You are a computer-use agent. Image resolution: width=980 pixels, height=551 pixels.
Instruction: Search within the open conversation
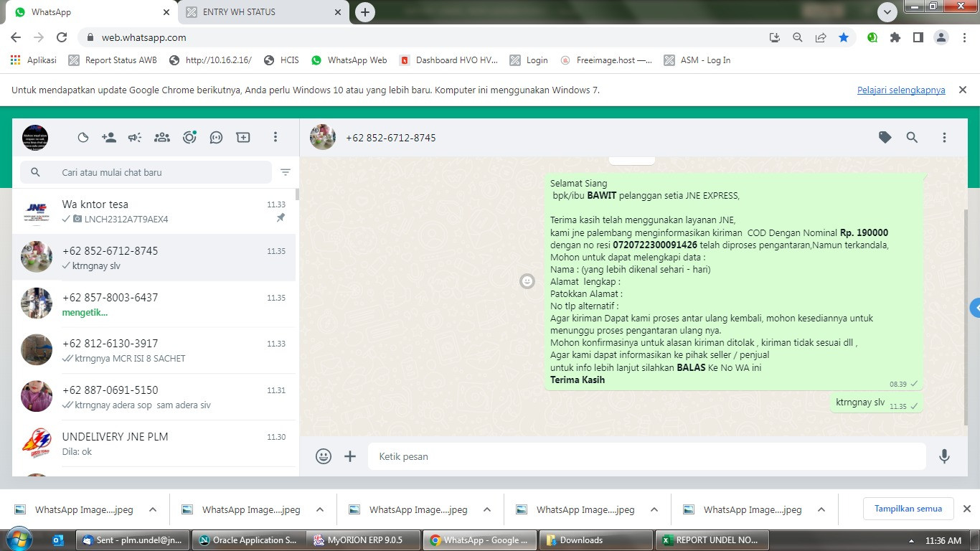[x=912, y=137]
